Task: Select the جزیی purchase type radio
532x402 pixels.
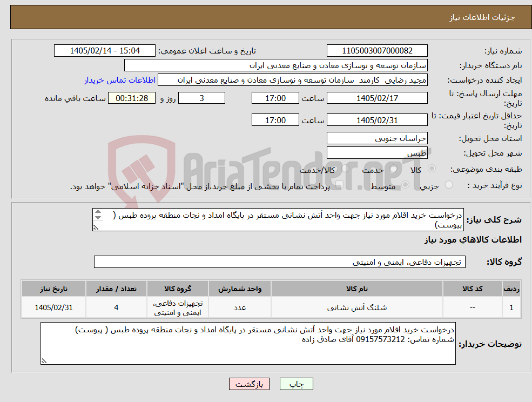Action: click(448, 185)
